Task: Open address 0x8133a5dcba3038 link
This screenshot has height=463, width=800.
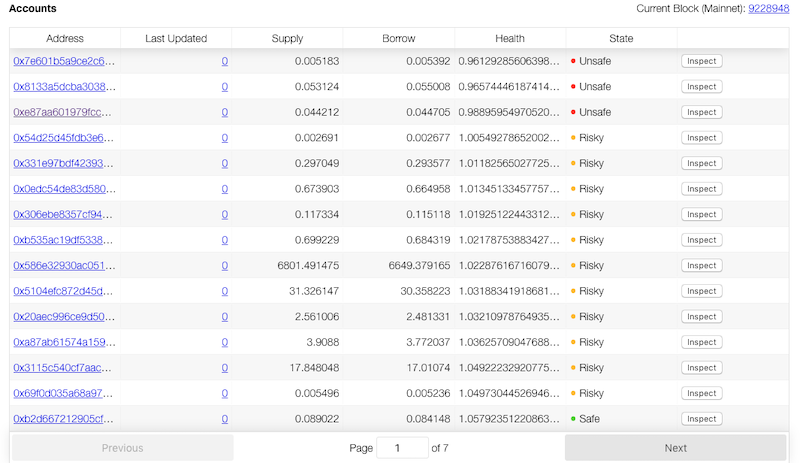Action: click(64, 87)
